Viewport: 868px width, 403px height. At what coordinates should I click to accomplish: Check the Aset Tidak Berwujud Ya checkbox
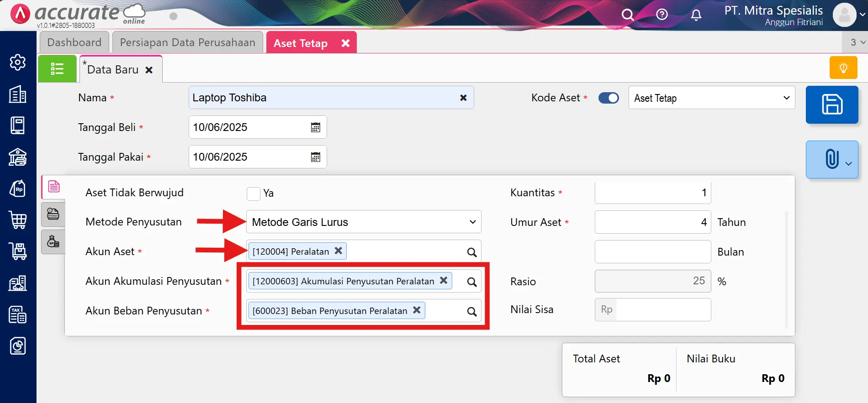click(x=254, y=194)
